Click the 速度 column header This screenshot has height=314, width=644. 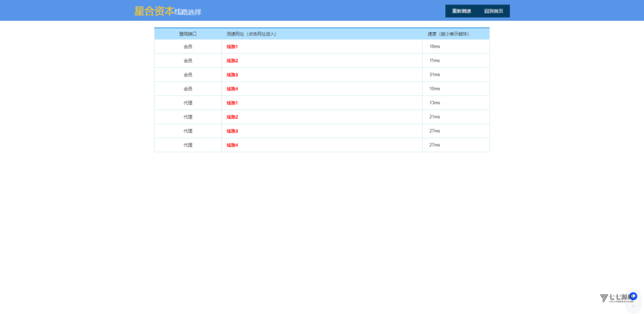click(448, 34)
